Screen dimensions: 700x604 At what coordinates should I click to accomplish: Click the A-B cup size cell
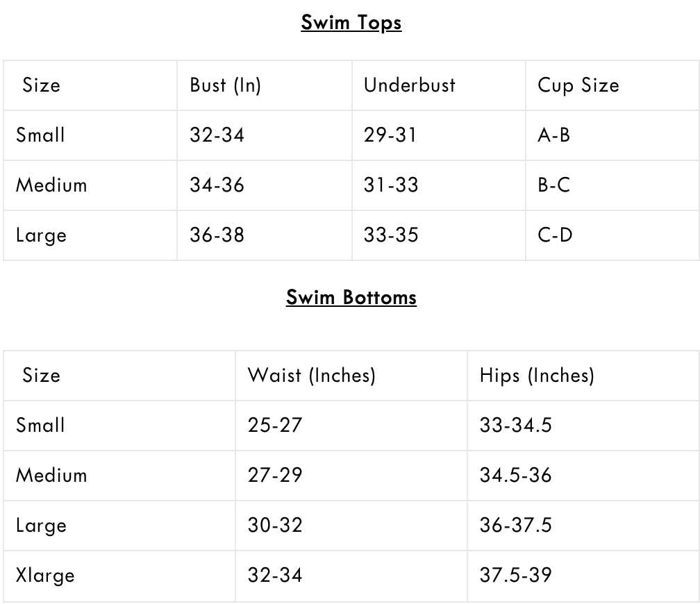(553, 135)
